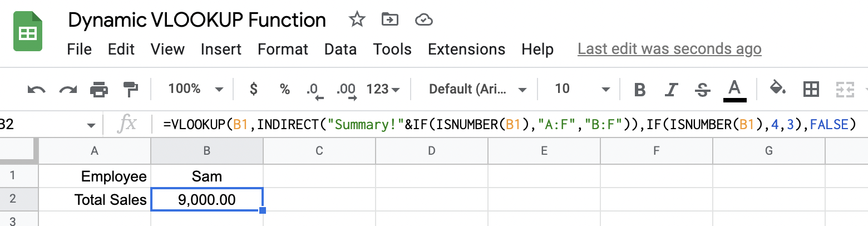The image size is (868, 226).
Task: Toggle italic formatting
Action: tap(672, 89)
